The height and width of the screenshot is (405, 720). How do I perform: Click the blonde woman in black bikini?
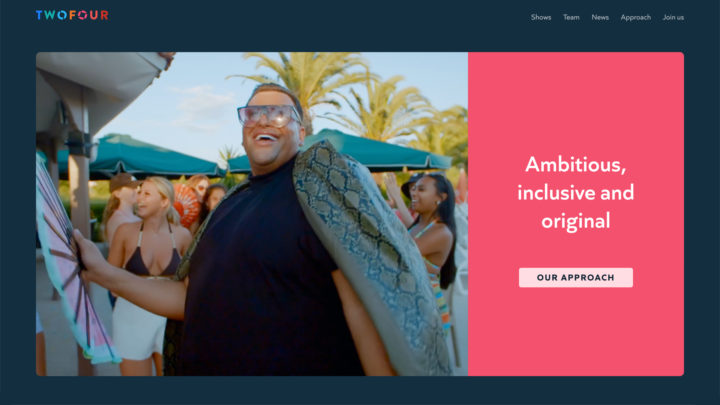click(x=147, y=271)
